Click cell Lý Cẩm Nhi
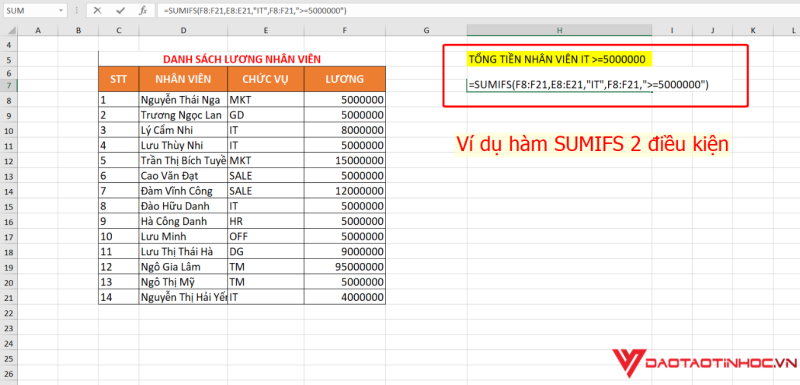Image resolution: width=800 pixels, height=385 pixels. pyautogui.click(x=183, y=131)
